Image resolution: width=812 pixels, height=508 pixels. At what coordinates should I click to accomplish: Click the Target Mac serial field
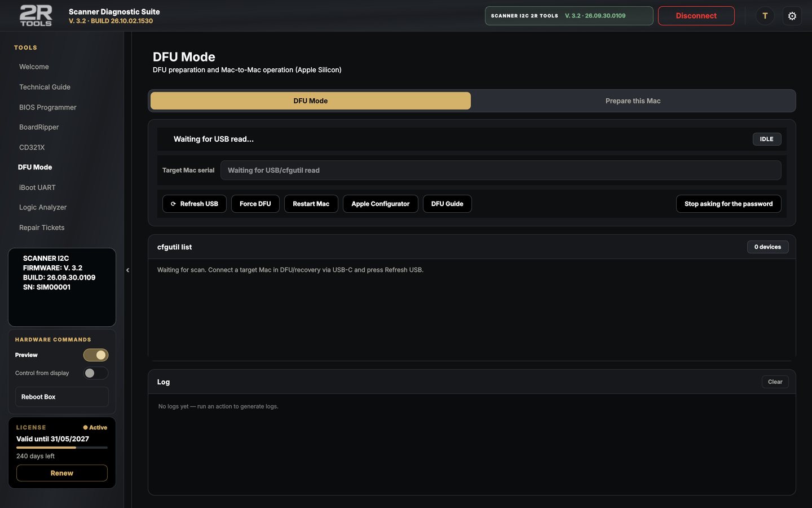point(501,170)
